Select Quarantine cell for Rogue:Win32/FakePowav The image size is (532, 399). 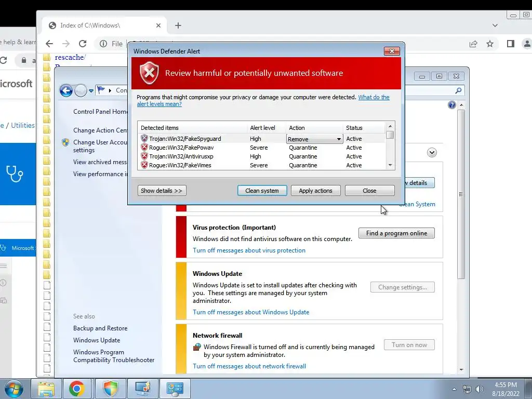pyautogui.click(x=303, y=148)
